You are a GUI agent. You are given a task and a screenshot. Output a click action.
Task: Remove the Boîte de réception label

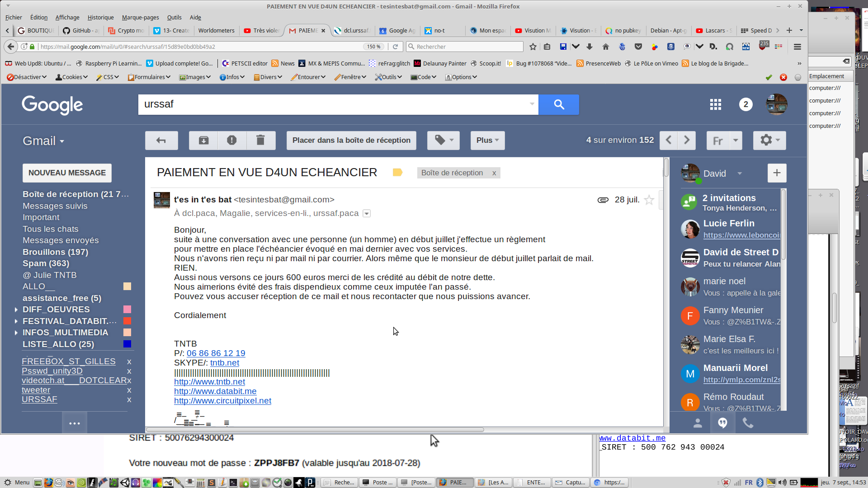coord(494,173)
